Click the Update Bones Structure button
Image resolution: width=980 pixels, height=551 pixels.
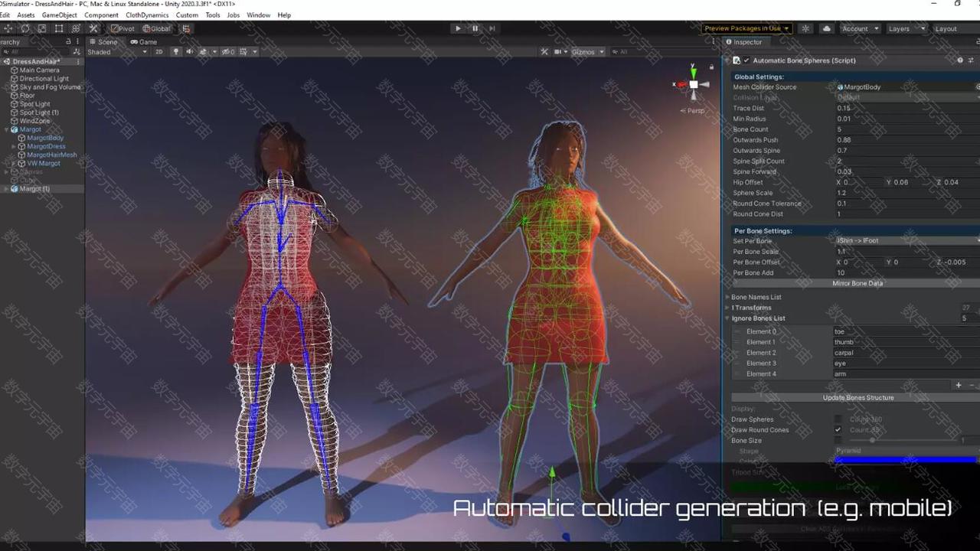[857, 398]
